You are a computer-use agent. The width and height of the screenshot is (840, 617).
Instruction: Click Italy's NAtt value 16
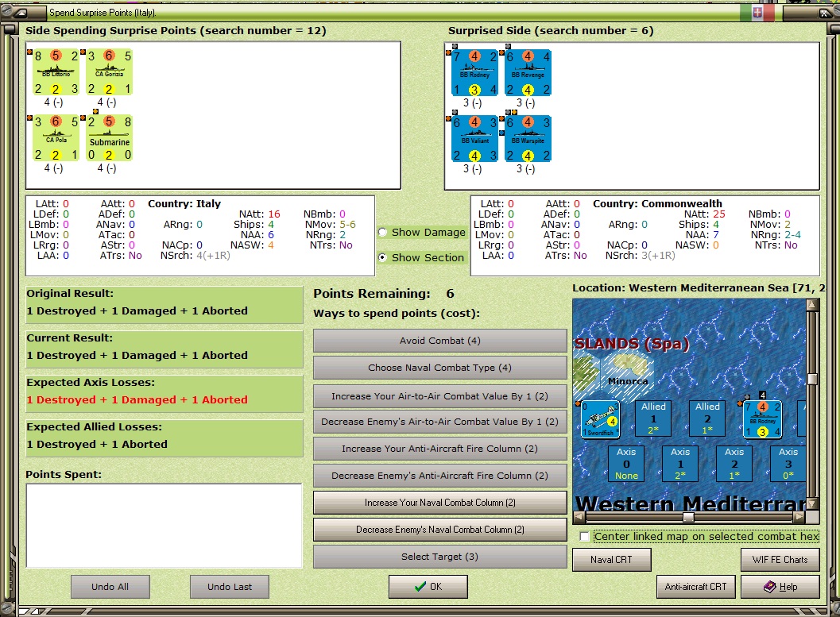coord(274,214)
